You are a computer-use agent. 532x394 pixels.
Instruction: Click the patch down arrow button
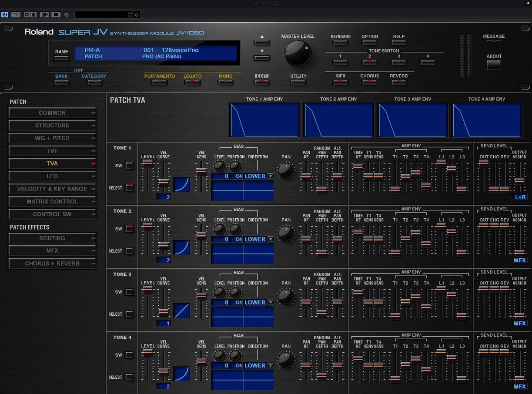[262, 57]
